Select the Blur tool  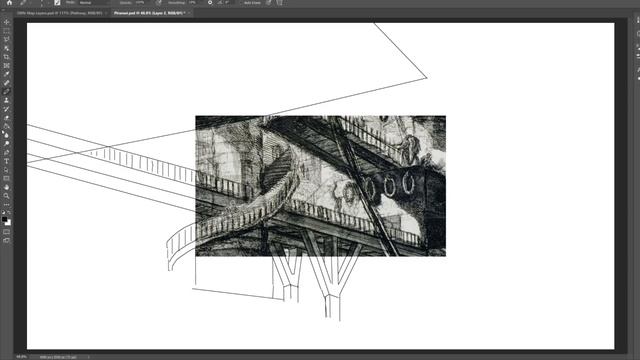click(6, 135)
